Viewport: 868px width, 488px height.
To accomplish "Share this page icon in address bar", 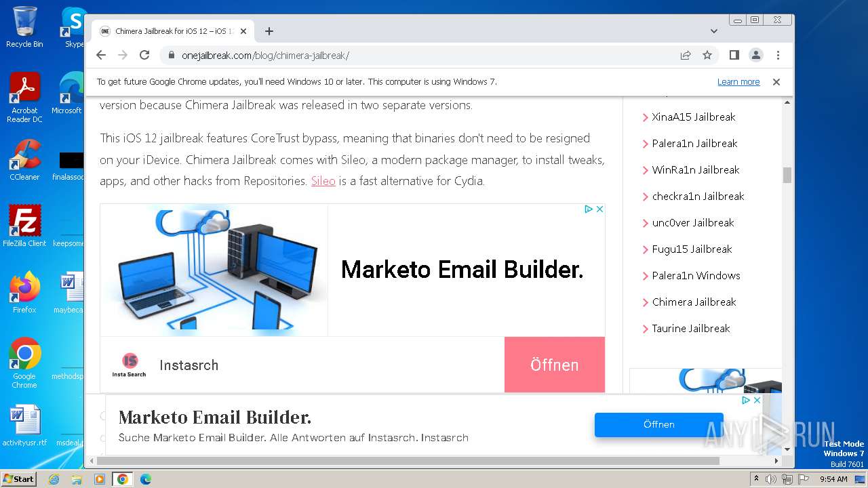I will click(x=686, y=56).
